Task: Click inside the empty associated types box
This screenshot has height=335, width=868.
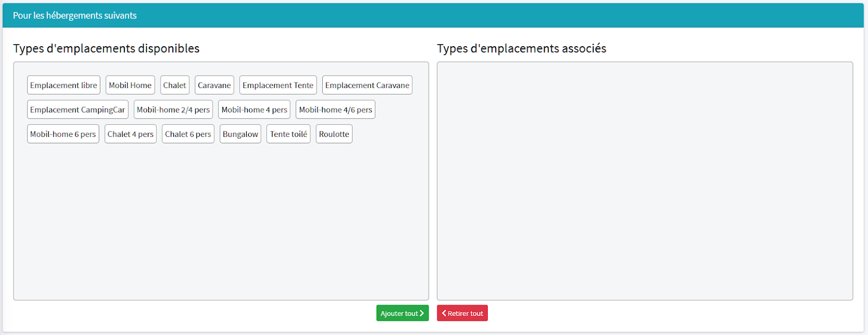Action: pos(644,181)
